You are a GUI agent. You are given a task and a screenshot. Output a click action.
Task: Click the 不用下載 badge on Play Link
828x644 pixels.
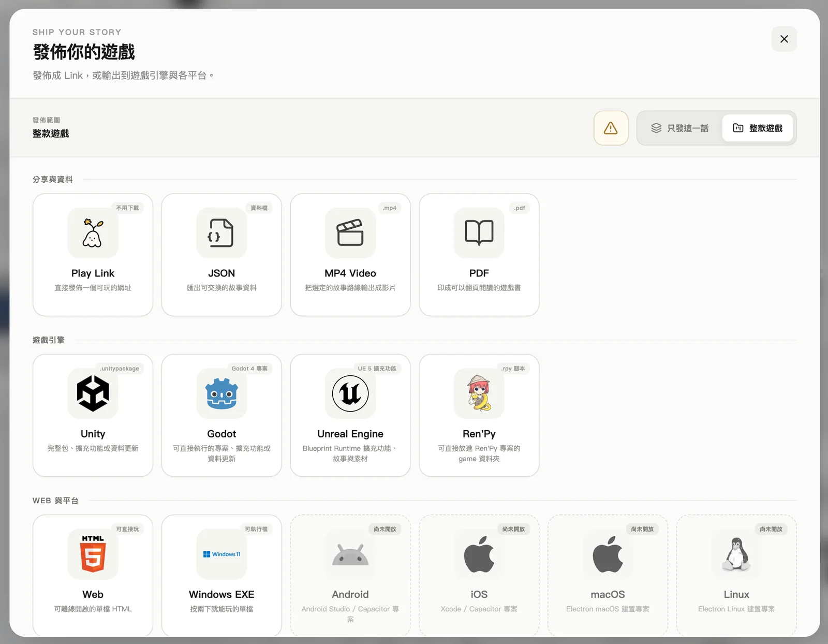[x=127, y=208]
